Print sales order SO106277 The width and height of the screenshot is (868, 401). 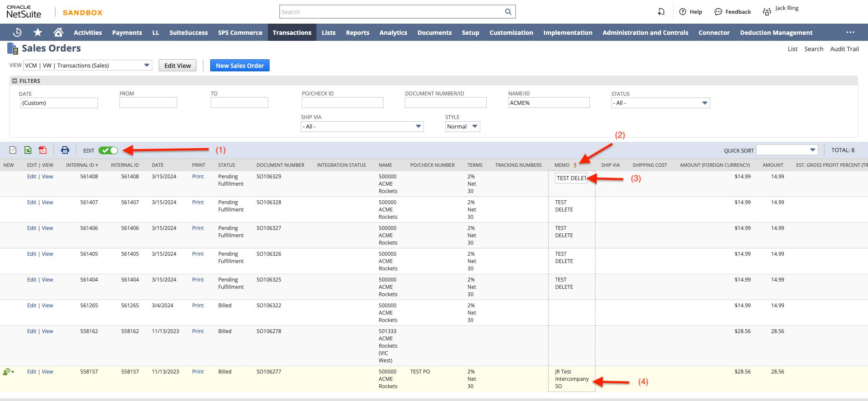[x=198, y=372]
